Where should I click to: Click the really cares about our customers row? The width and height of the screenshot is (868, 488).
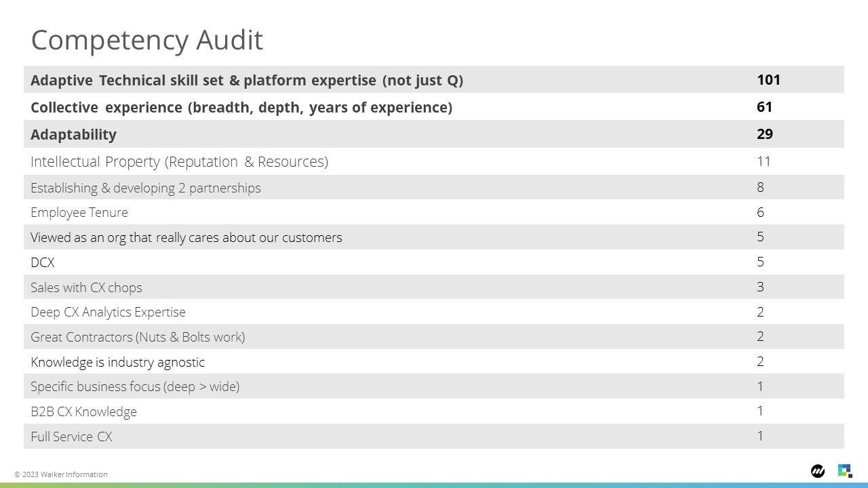click(434, 237)
